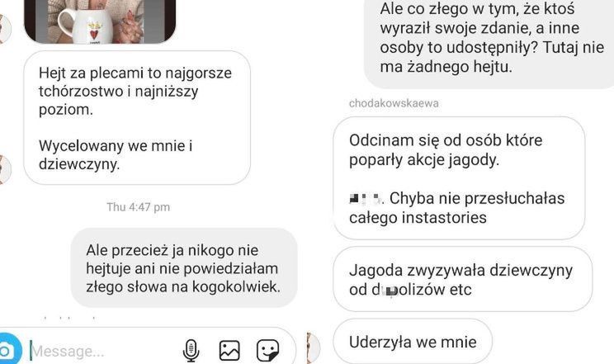Tap the chodakowskaewa username label

coord(394,103)
